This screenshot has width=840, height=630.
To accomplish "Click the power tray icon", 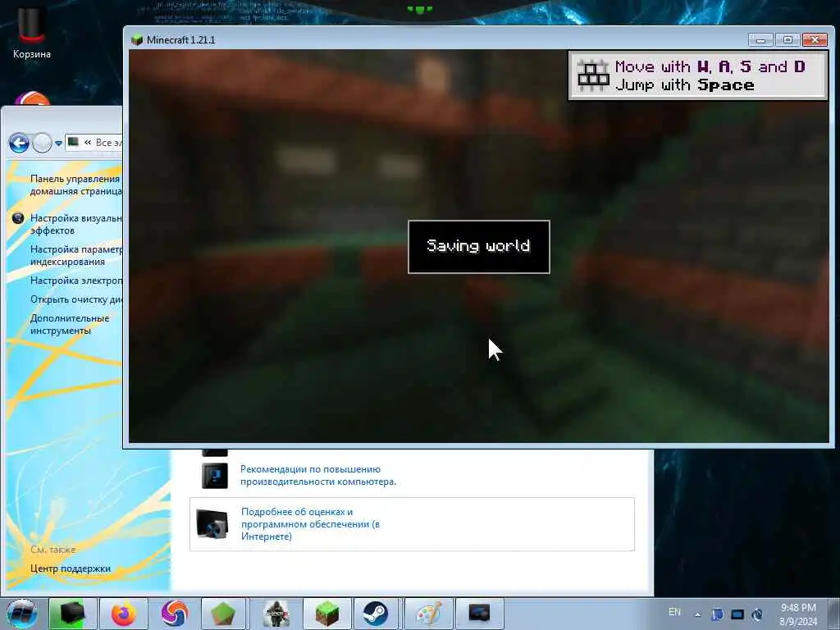I will pos(757,614).
